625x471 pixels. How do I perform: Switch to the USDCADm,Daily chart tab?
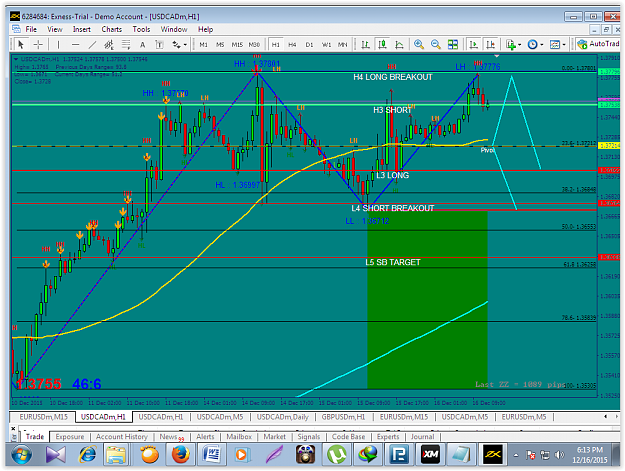pyautogui.click(x=283, y=417)
